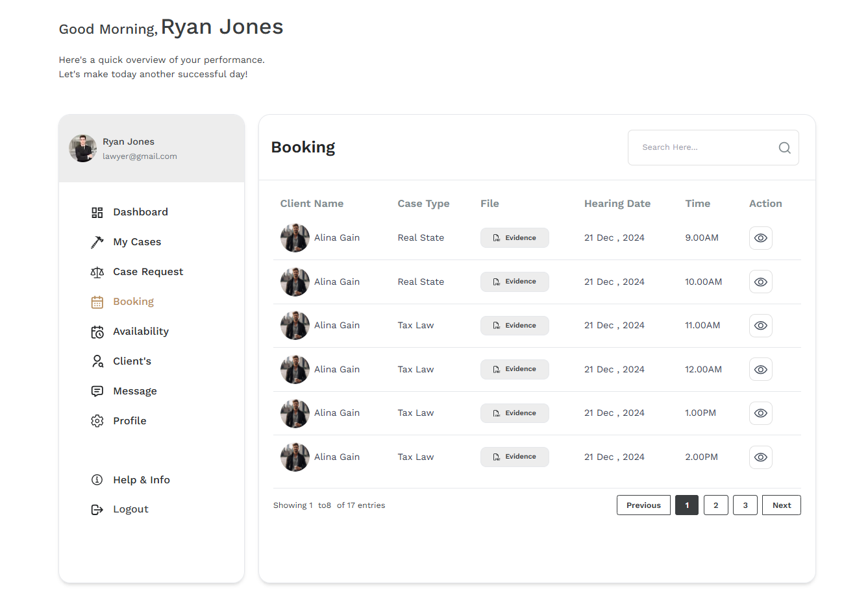Open the Message section

(x=135, y=391)
